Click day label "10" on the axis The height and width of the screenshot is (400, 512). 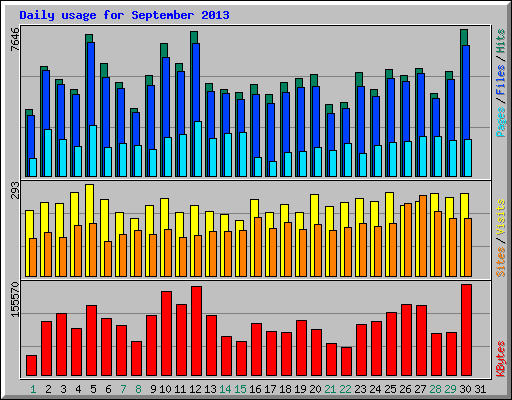pos(165,389)
